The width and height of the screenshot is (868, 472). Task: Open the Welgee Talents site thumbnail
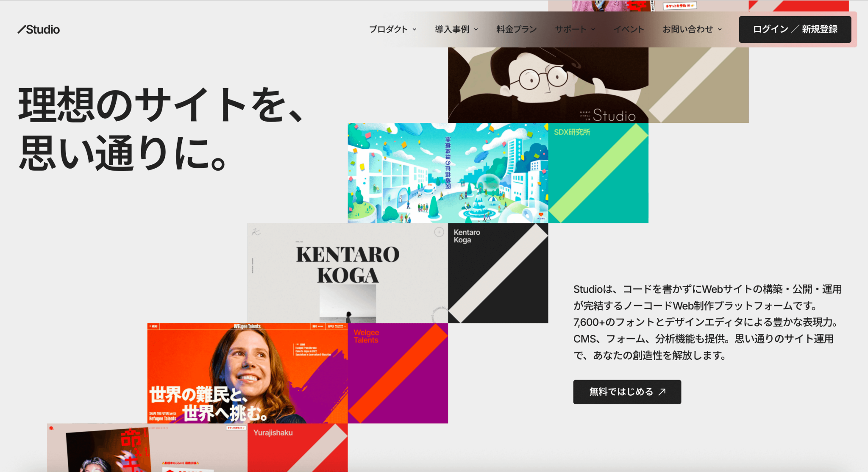[x=248, y=373]
